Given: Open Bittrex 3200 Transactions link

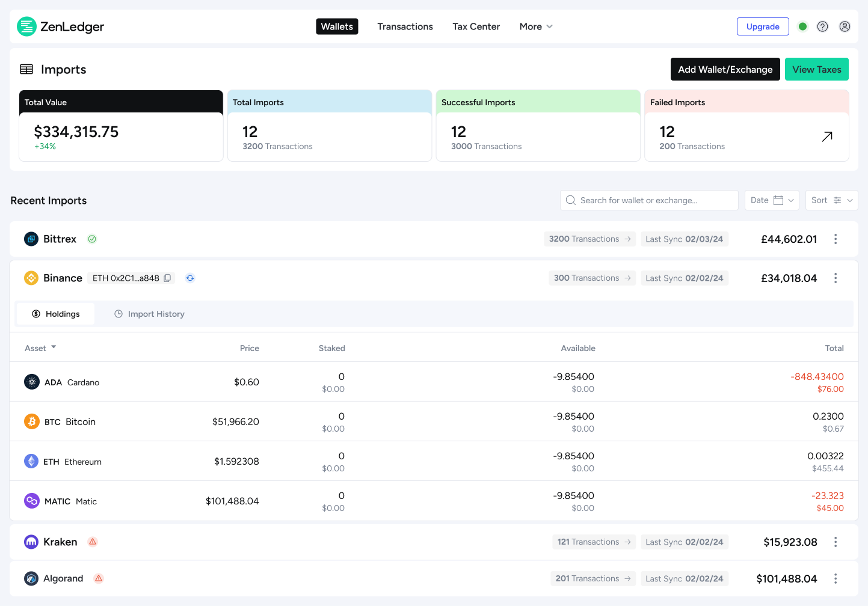Looking at the screenshot, I should [589, 239].
